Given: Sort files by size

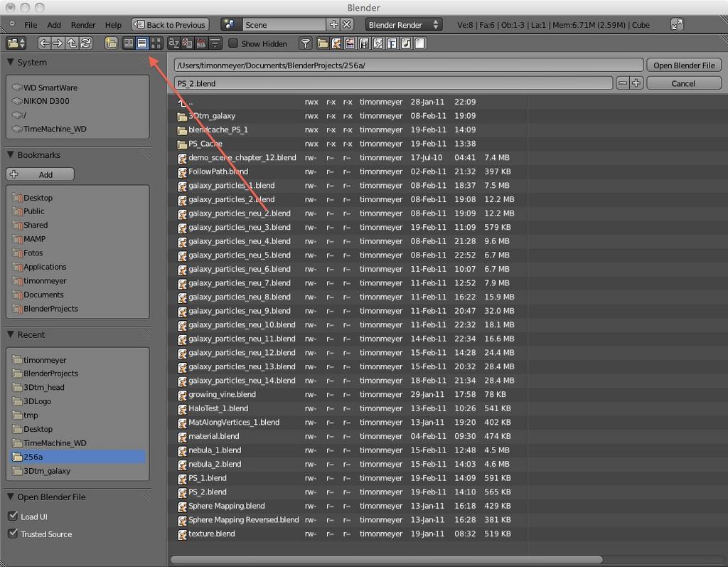Looking at the screenshot, I should click(215, 43).
